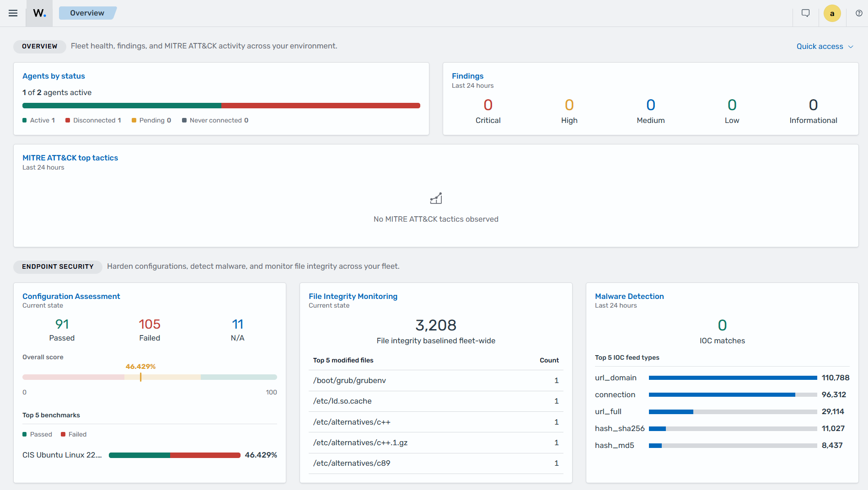Select the /etc/alternatives/c89 file row
Screen dimensions: 868x490
(x=436, y=463)
